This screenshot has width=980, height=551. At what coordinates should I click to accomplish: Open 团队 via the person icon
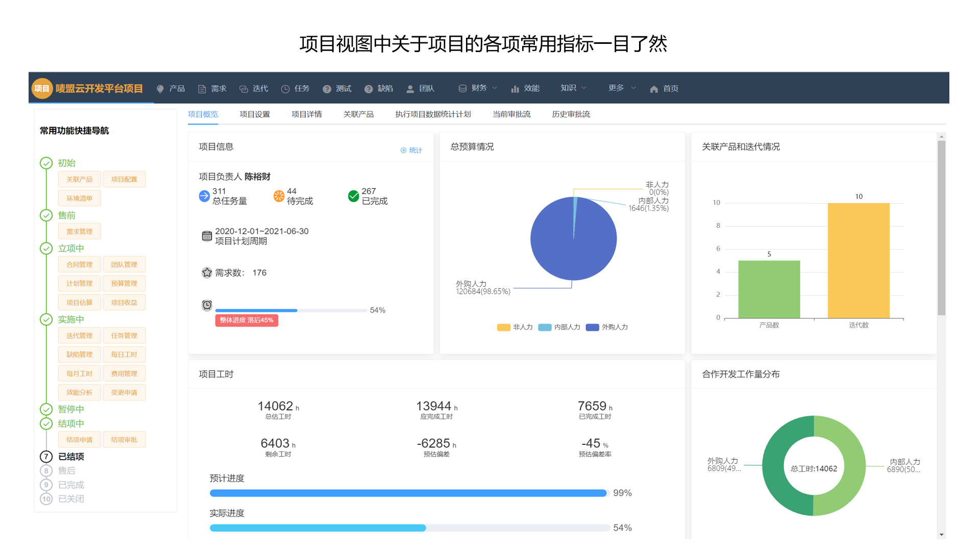410,89
